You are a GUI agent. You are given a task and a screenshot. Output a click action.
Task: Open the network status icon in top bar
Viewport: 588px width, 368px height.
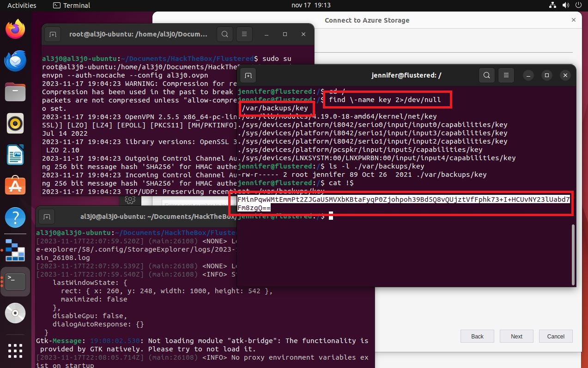click(x=552, y=5)
